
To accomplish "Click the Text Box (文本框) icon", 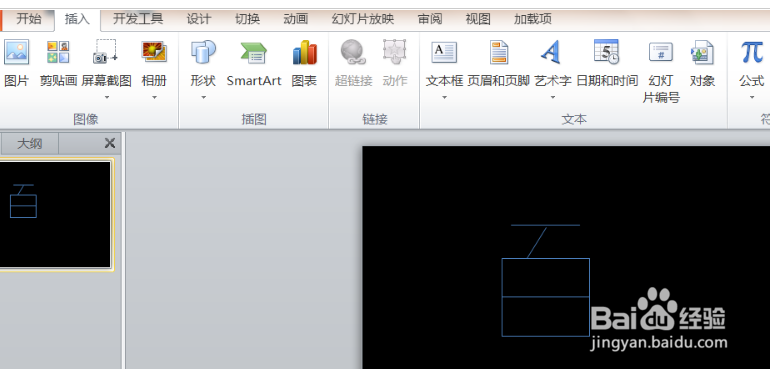I will click(444, 52).
